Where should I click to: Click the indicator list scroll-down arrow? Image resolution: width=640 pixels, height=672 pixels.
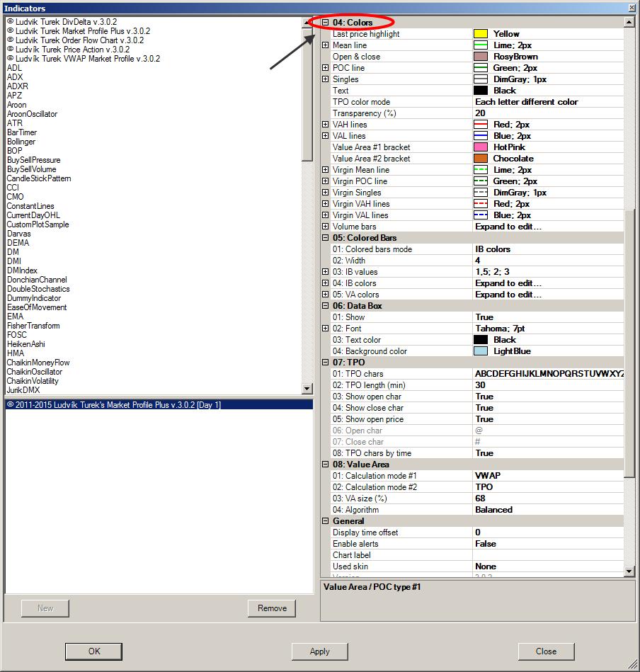(307, 389)
